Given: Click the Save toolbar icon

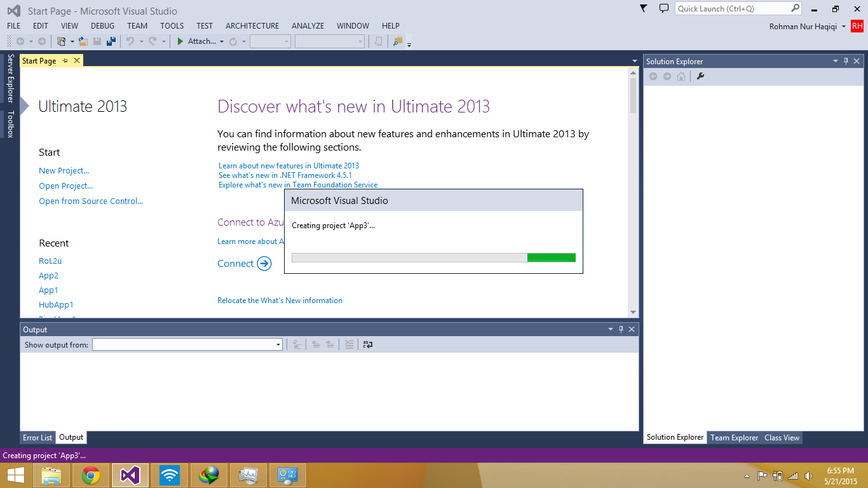Looking at the screenshot, I should click(97, 41).
